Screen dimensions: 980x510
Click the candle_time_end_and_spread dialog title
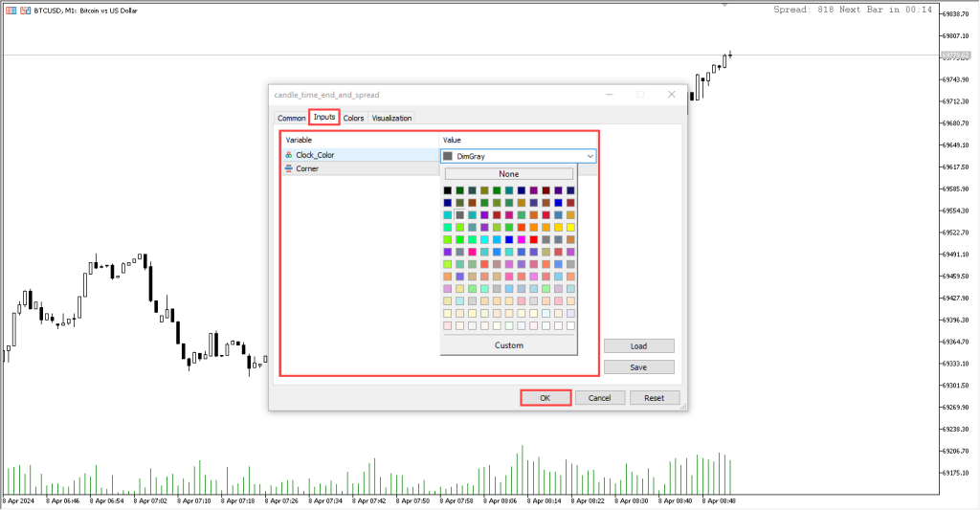(x=327, y=95)
